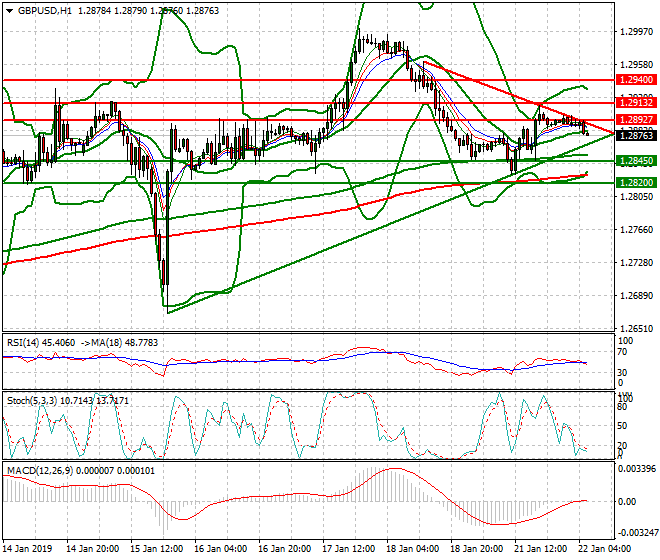Select the 1.28200 green support label
This screenshot has width=660, height=560.
tap(636, 182)
